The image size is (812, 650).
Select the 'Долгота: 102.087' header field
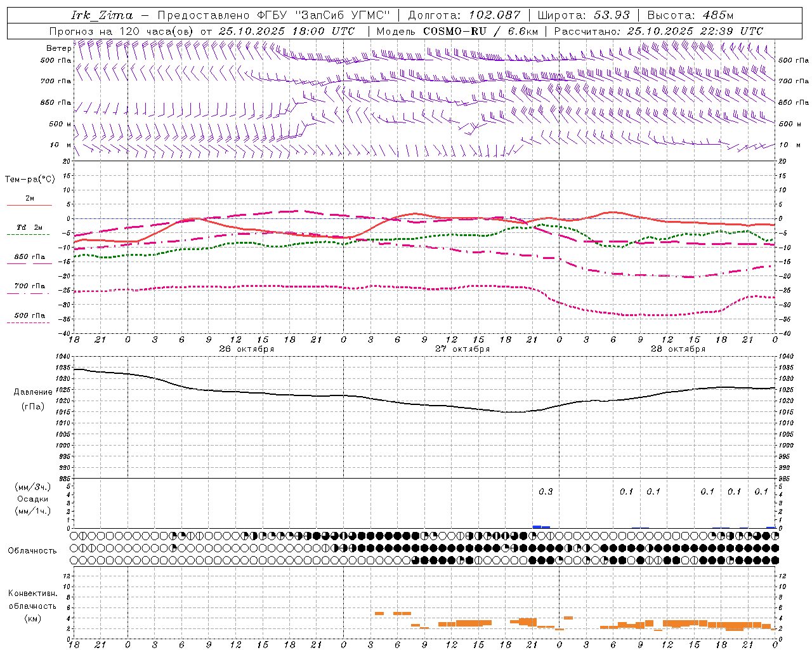pyautogui.click(x=464, y=15)
